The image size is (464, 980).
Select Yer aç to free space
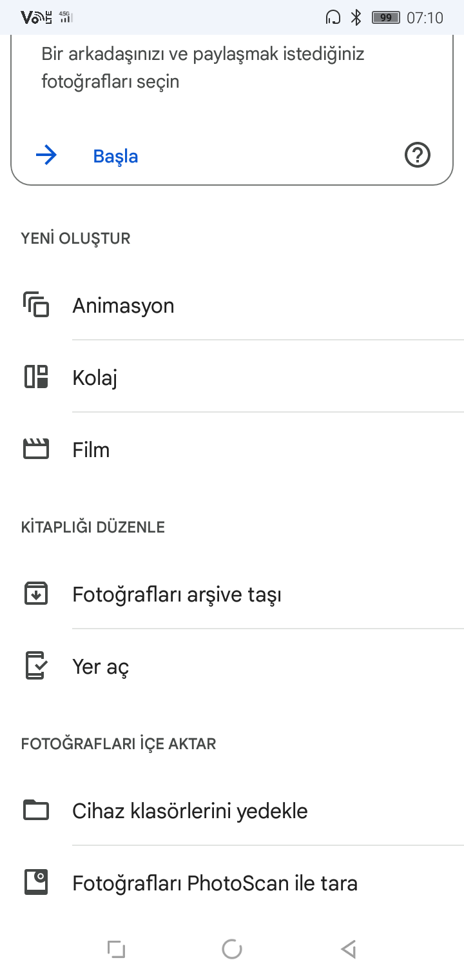pyautogui.click(x=101, y=666)
